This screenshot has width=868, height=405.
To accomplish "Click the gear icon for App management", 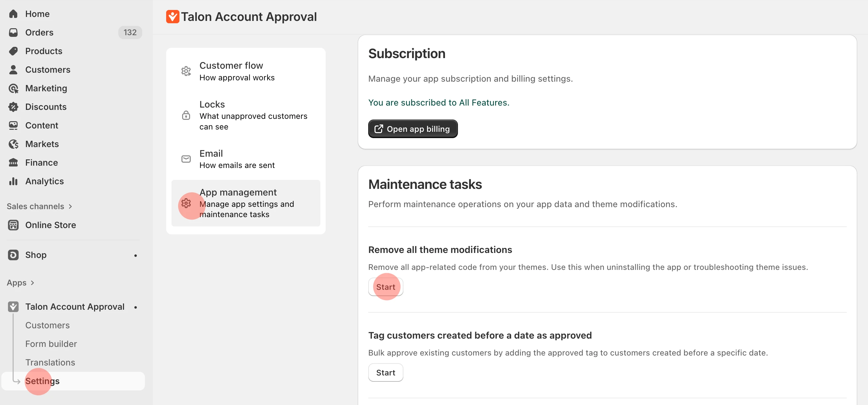I will click(x=186, y=203).
